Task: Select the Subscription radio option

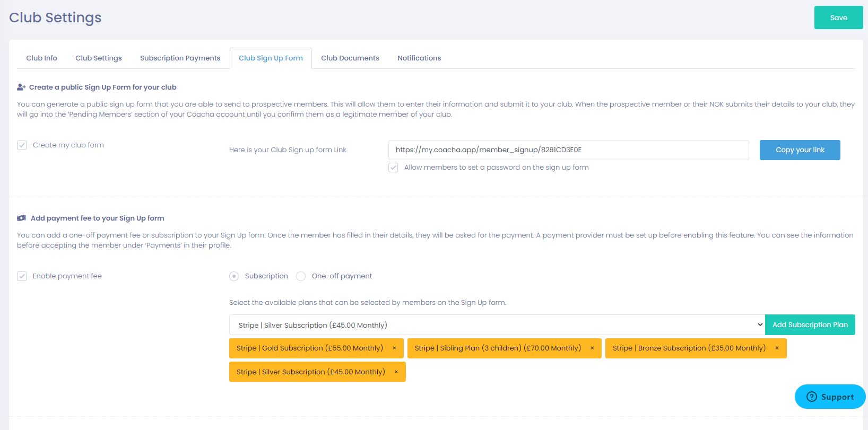Action: click(x=234, y=276)
